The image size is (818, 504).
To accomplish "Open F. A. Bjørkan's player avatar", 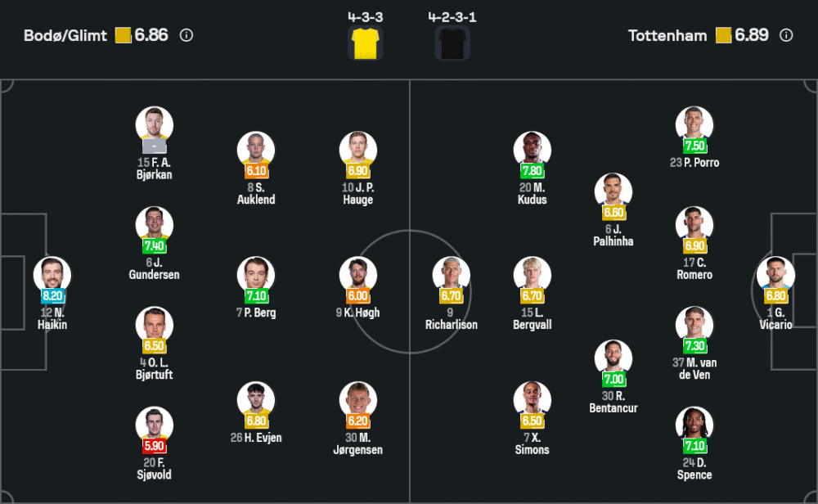I will tap(155, 125).
